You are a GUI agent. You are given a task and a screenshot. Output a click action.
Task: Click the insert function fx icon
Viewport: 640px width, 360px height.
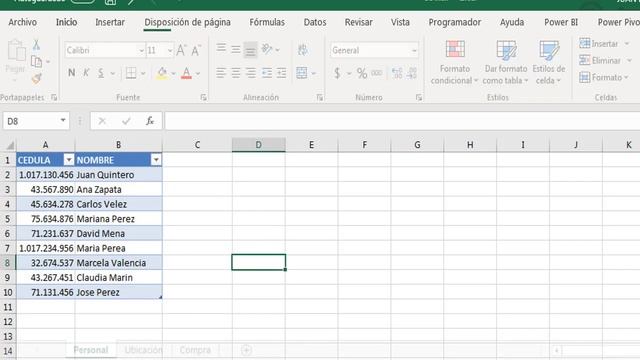150,121
